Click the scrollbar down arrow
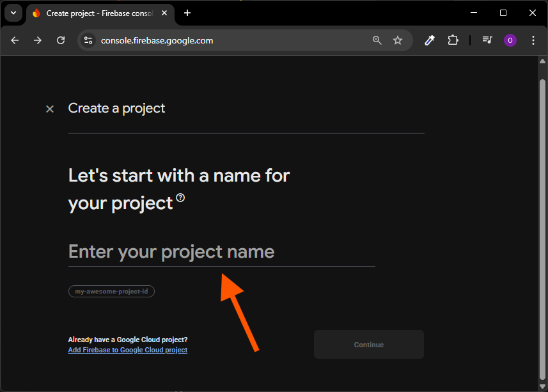Screen dimensions: 548x392 (542, 386)
